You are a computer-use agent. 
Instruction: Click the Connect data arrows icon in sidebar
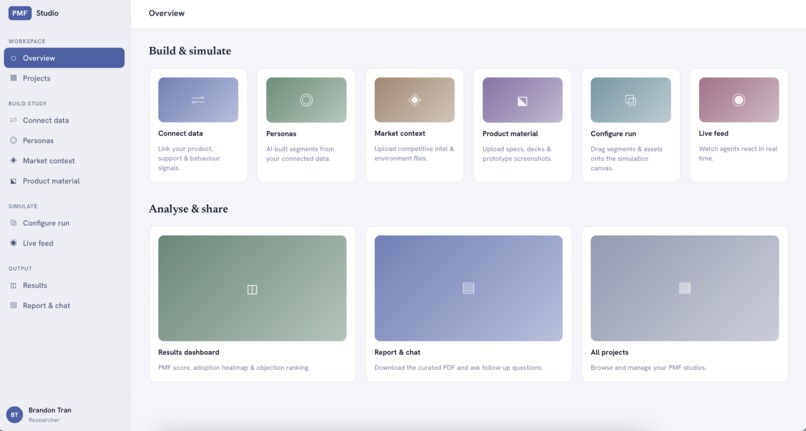13,120
